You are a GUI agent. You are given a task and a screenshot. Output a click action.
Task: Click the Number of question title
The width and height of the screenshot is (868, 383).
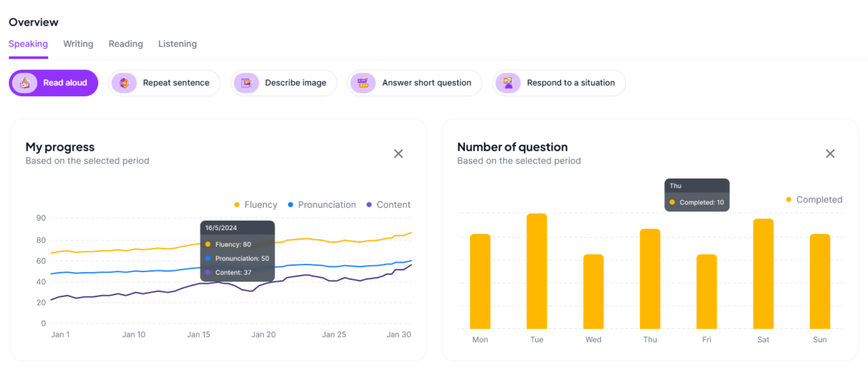click(x=512, y=147)
